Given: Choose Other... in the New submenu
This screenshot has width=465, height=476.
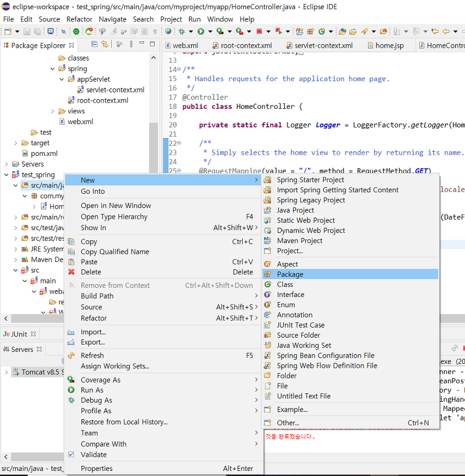Looking at the screenshot, I should pyautogui.click(x=350, y=423).
